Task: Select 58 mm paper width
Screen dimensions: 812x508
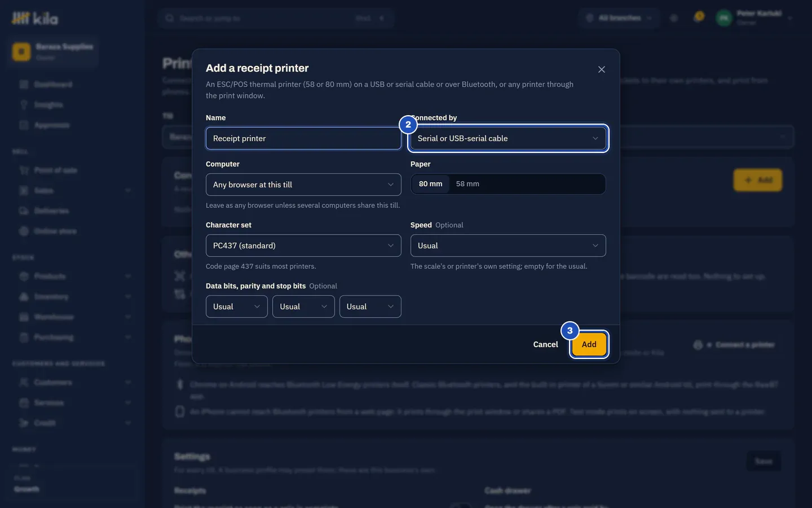Action: [467, 184]
